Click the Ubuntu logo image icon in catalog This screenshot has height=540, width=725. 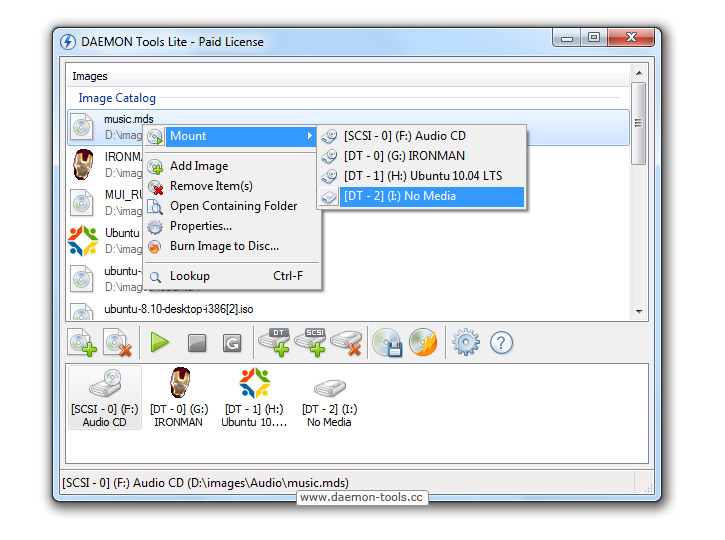83,240
